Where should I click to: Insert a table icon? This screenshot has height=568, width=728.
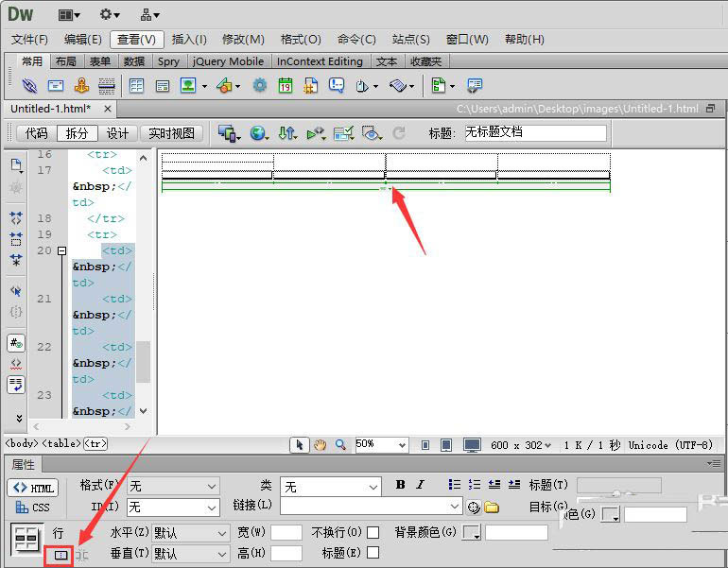tap(136, 85)
